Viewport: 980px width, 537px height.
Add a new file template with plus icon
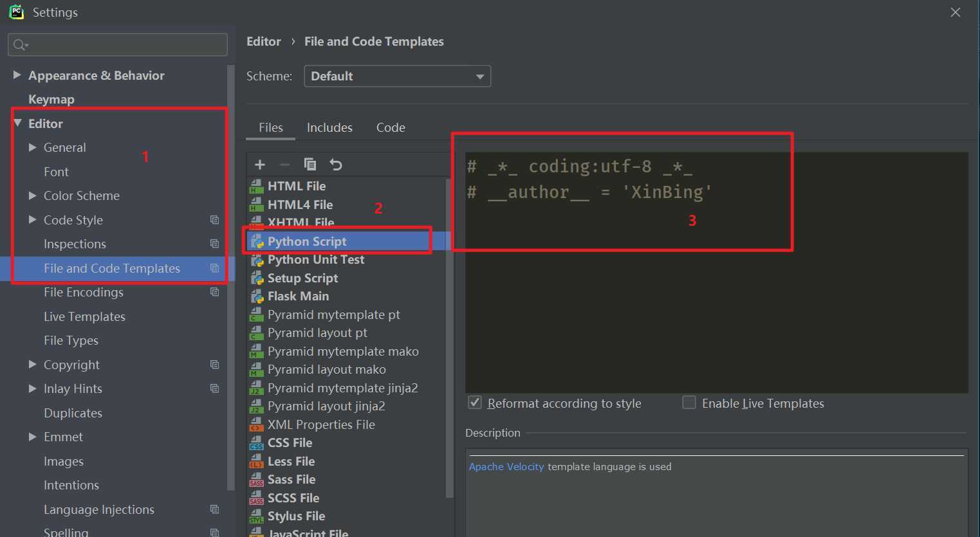pos(260,165)
